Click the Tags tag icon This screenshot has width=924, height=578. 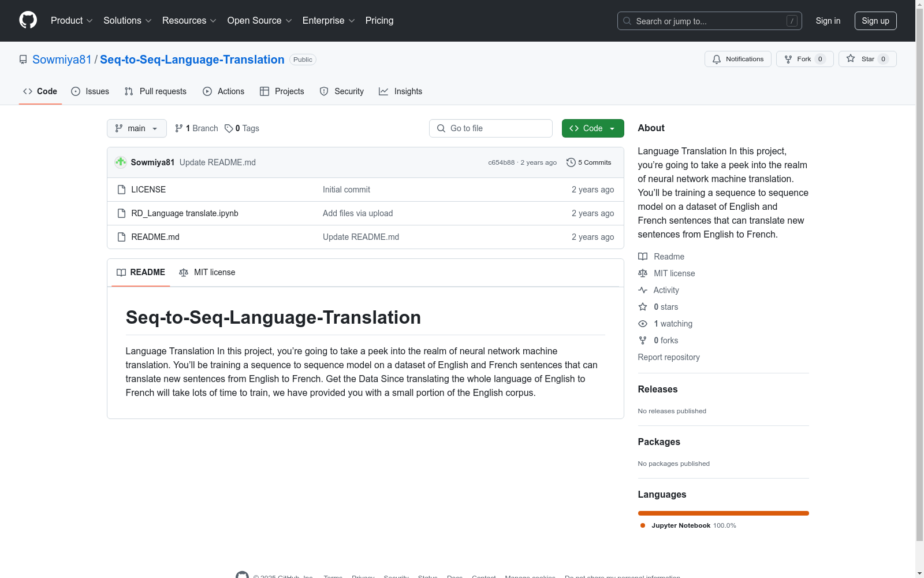pyautogui.click(x=229, y=128)
